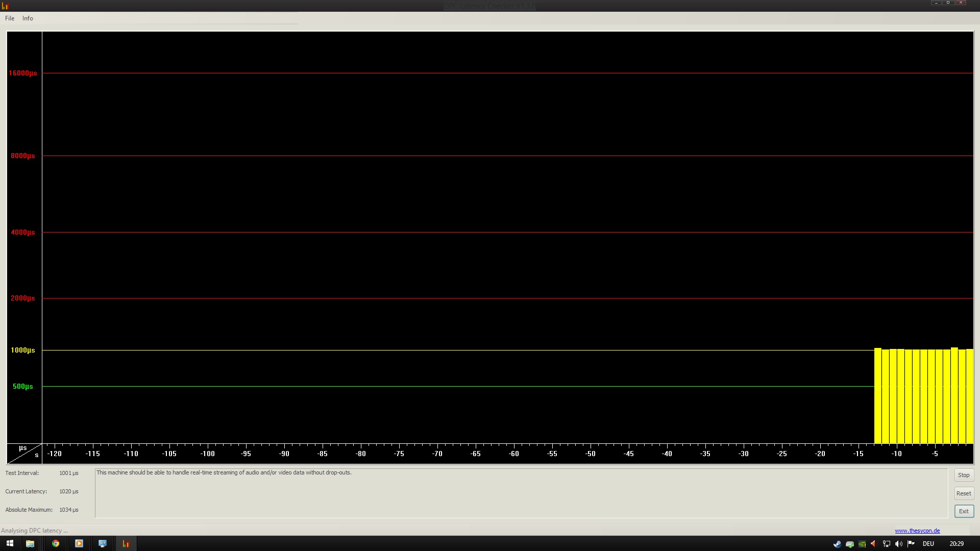This screenshot has height=551, width=980.
Task: Launch Google Chrome from the taskbar
Action: [x=56, y=543]
